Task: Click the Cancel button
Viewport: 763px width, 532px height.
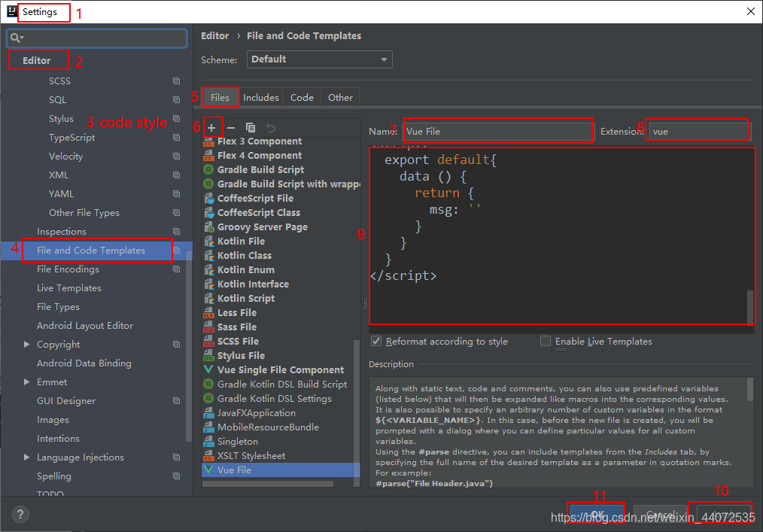Action: pyautogui.click(x=660, y=515)
